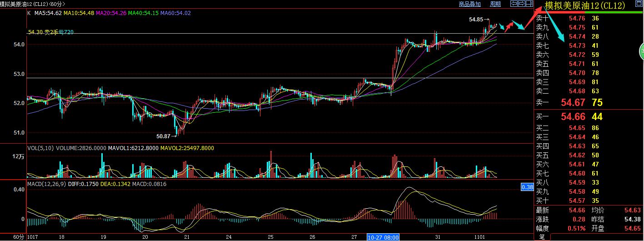Select the 卖八 ask price 54.74
Image resolution: width=644 pixels, height=241 pixels.
(577, 36)
